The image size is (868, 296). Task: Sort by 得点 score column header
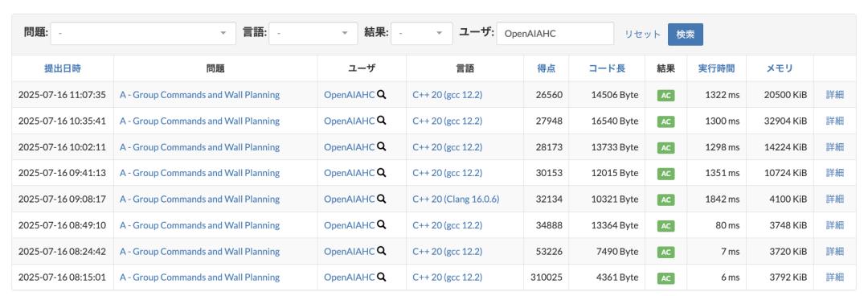click(546, 68)
